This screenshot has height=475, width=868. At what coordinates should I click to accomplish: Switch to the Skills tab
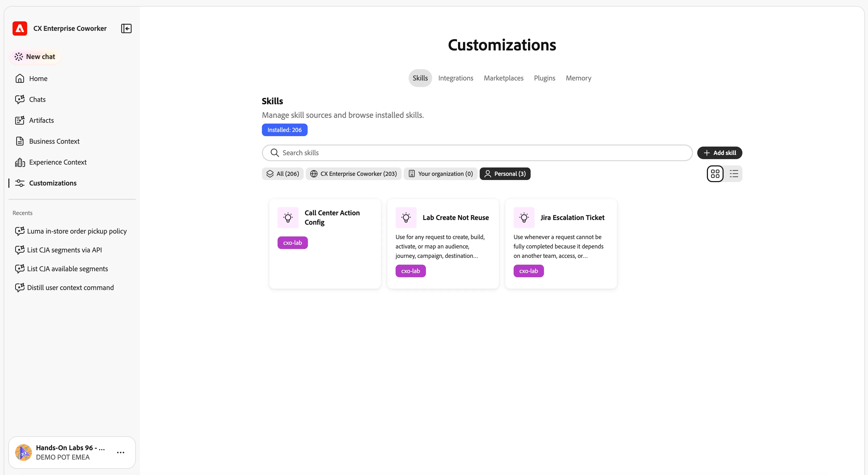pyautogui.click(x=420, y=78)
